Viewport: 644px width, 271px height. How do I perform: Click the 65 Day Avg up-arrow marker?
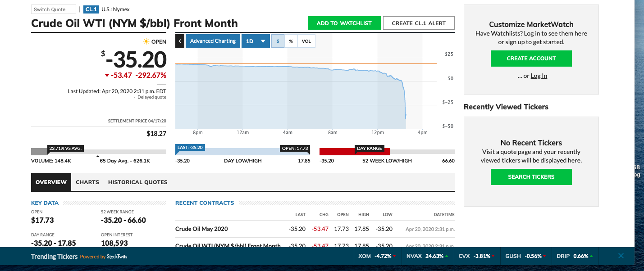pos(98,160)
